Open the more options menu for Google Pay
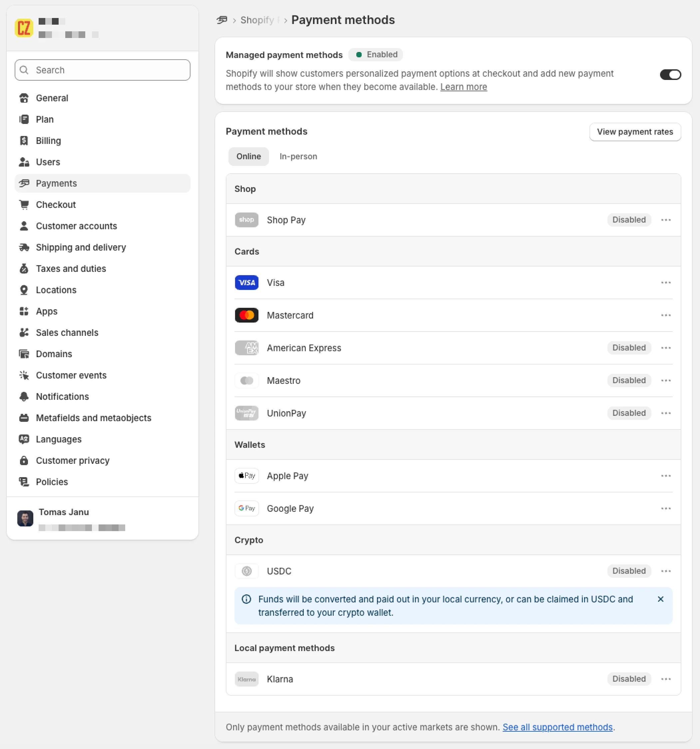 666,509
